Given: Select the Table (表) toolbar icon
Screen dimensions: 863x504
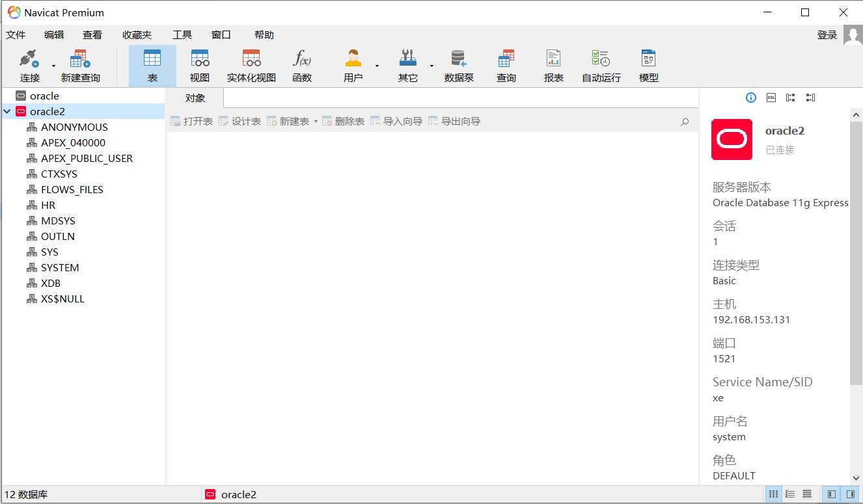Looking at the screenshot, I should 152,65.
